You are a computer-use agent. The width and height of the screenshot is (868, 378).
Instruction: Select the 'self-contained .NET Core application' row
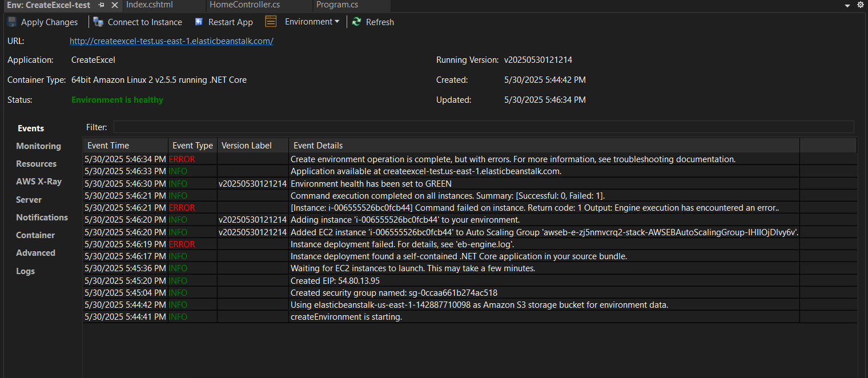coord(470,256)
